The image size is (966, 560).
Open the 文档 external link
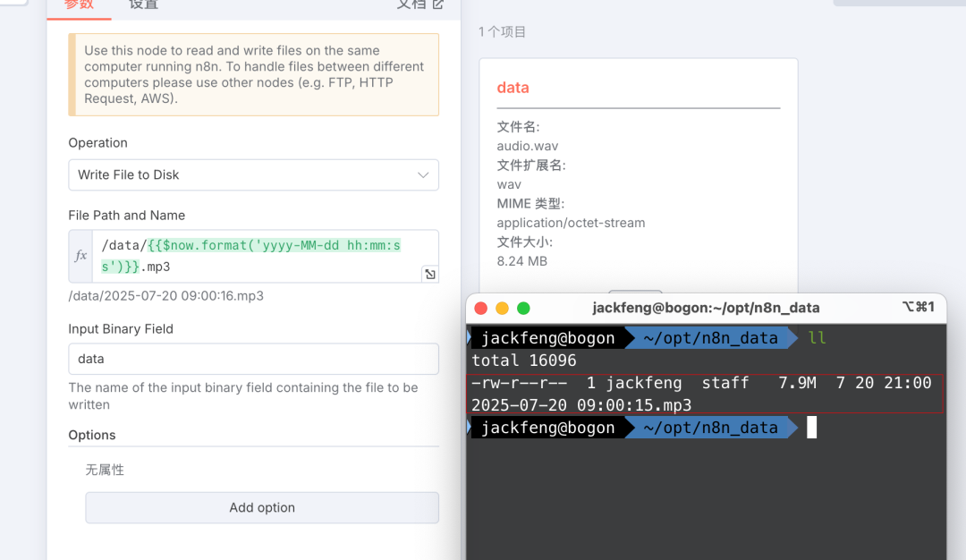420,5
